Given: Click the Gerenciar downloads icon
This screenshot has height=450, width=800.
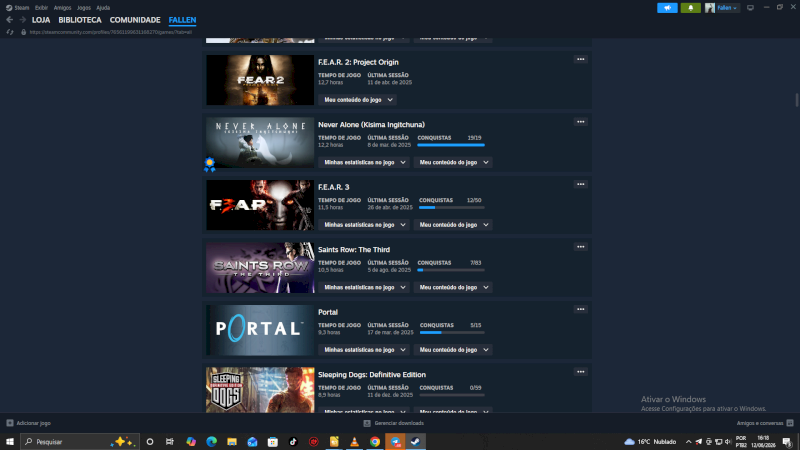Looking at the screenshot, I should 367,423.
